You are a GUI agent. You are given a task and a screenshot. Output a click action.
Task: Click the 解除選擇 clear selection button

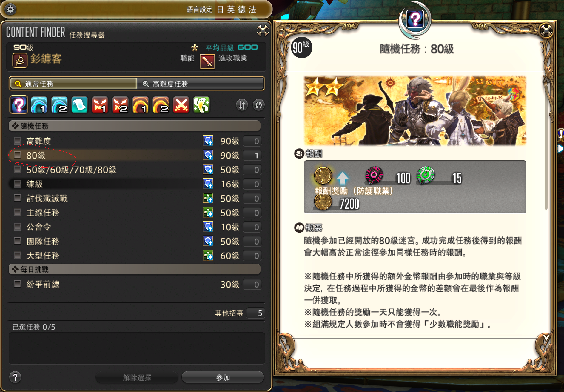click(x=137, y=377)
